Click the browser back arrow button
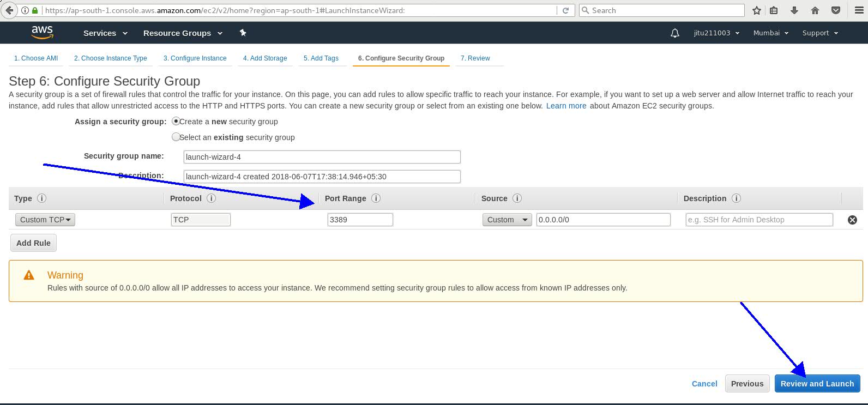The image size is (868, 405). point(9,10)
